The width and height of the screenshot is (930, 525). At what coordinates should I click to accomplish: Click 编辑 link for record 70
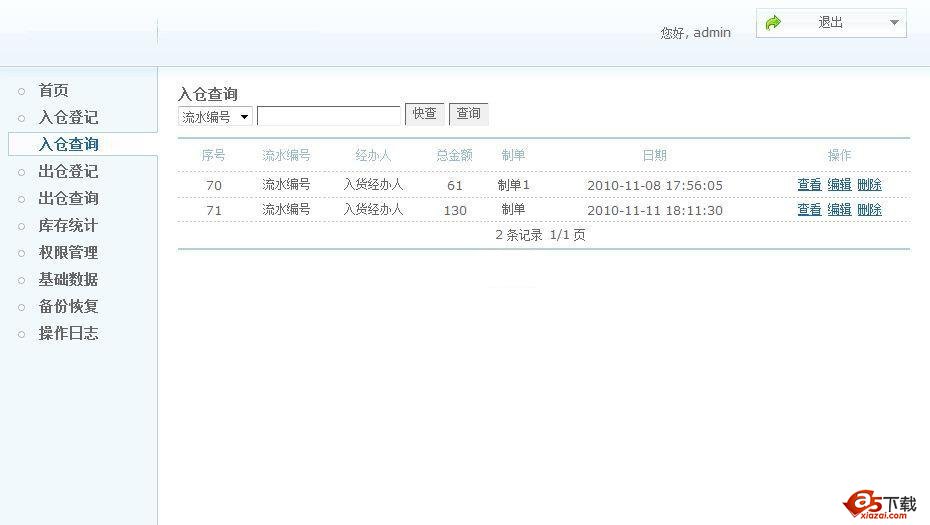(x=839, y=185)
